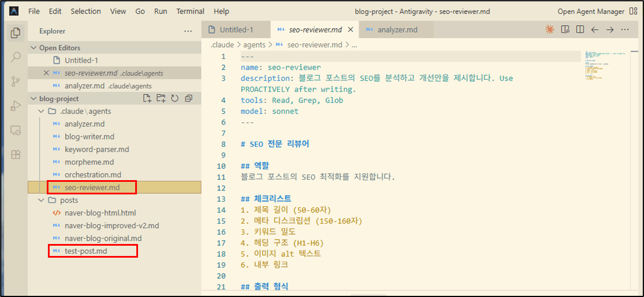Open the Extensions view in activity bar
Viewport: 644px width, 297px height.
[16, 154]
